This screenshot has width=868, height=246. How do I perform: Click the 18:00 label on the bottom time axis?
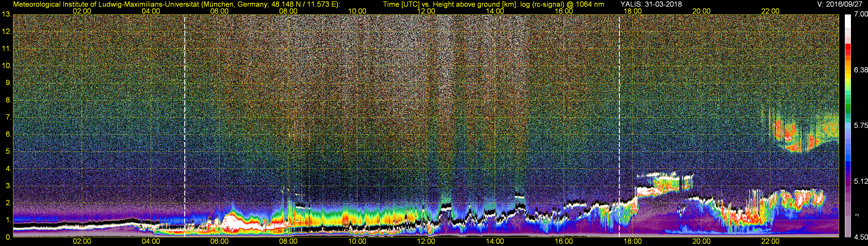click(632, 241)
